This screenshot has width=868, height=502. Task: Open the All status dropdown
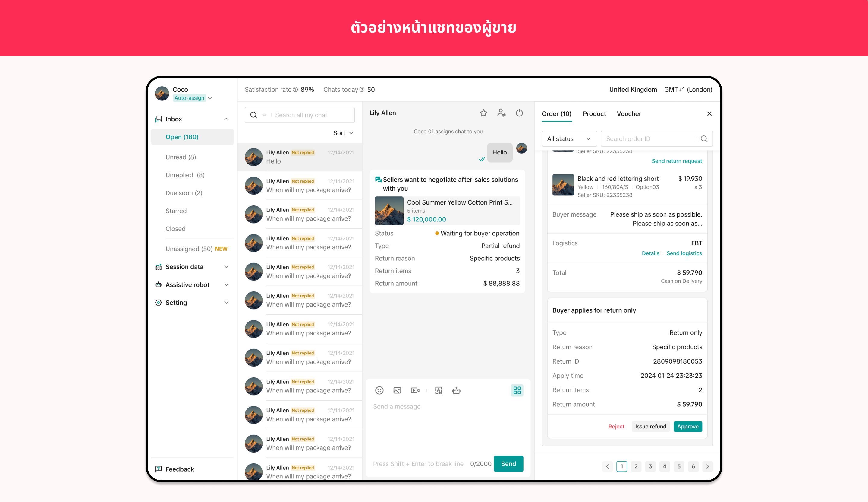point(569,138)
